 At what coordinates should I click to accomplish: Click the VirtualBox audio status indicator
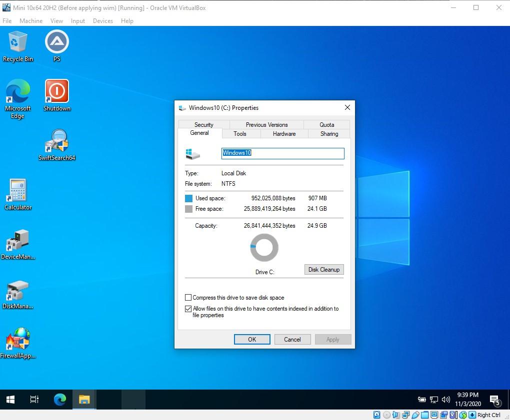point(396,415)
